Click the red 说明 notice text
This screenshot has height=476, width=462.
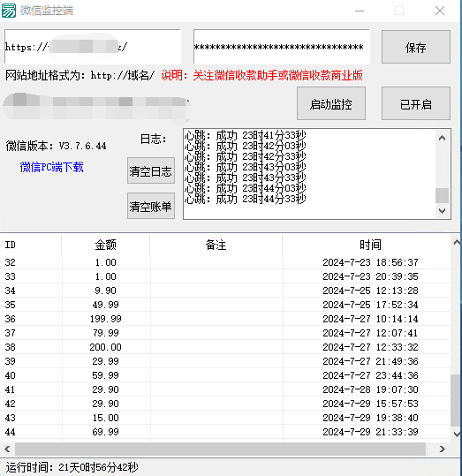pos(261,75)
